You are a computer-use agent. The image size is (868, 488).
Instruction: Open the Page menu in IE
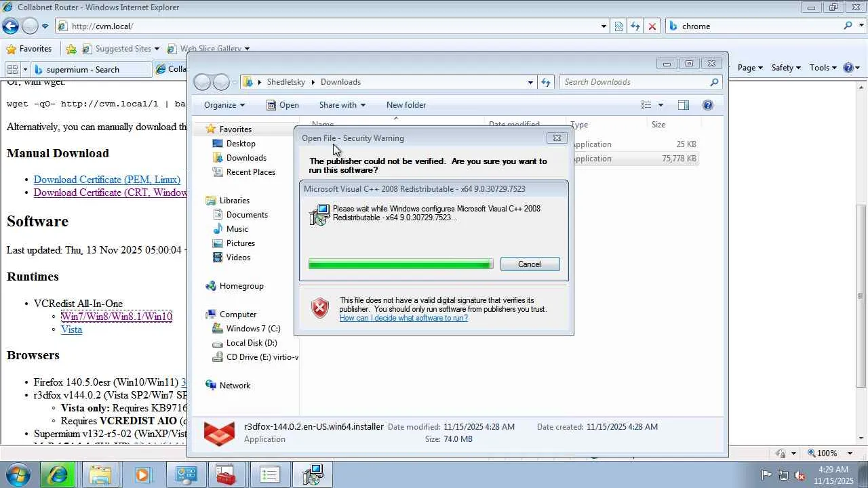click(750, 68)
